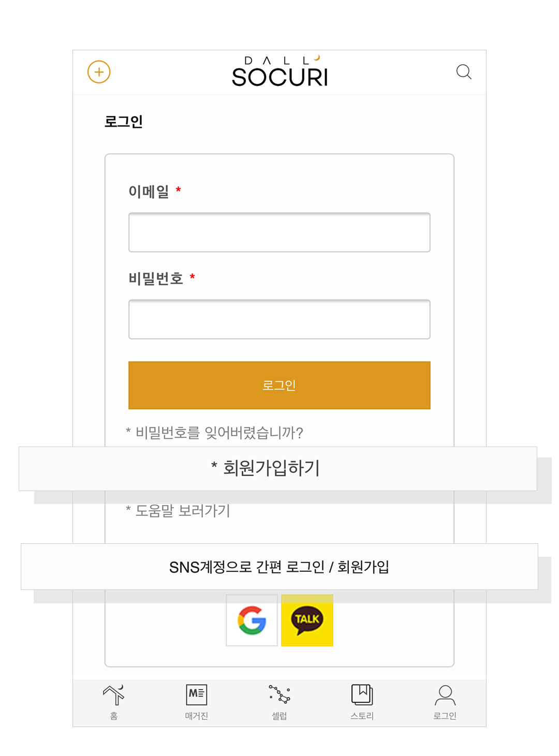
Task: Open the 스토리 bookmark icon
Action: (362, 694)
